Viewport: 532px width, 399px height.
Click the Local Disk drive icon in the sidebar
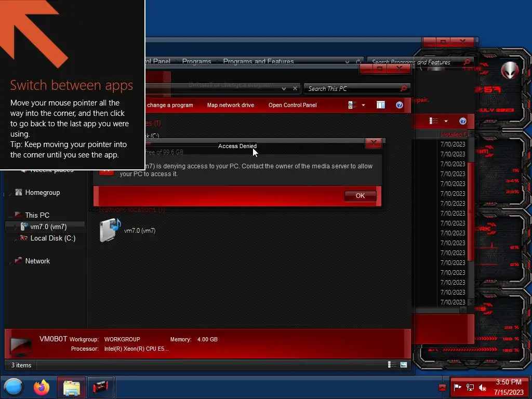point(24,238)
